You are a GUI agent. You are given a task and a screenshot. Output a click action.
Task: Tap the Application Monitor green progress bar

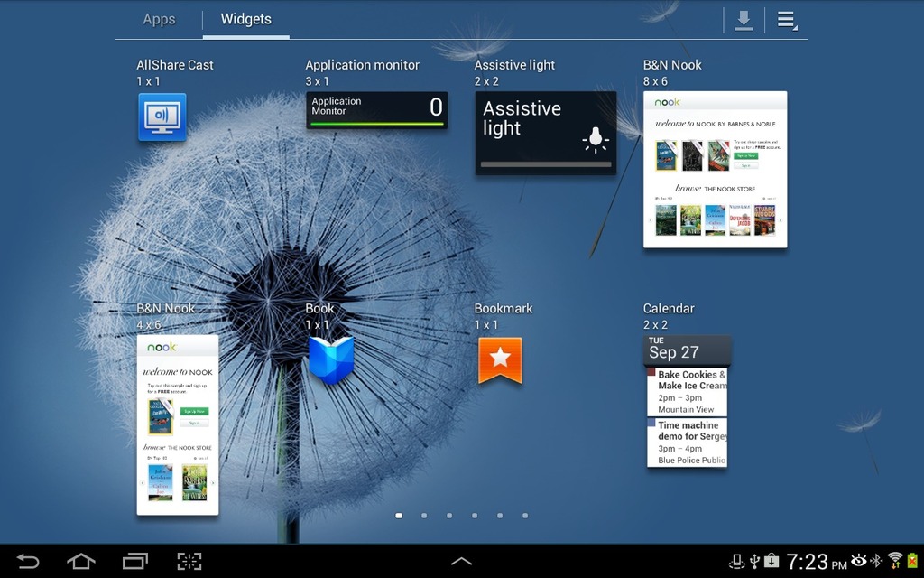click(x=376, y=124)
